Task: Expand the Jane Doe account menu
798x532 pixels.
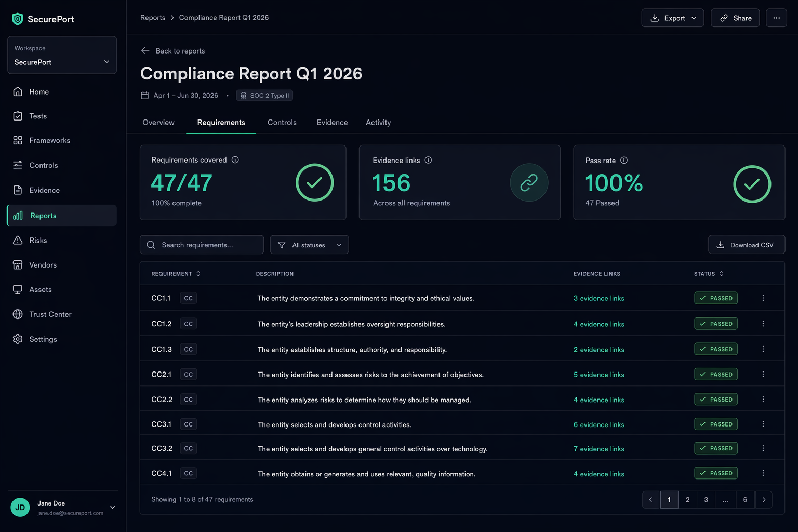Action: click(x=113, y=507)
